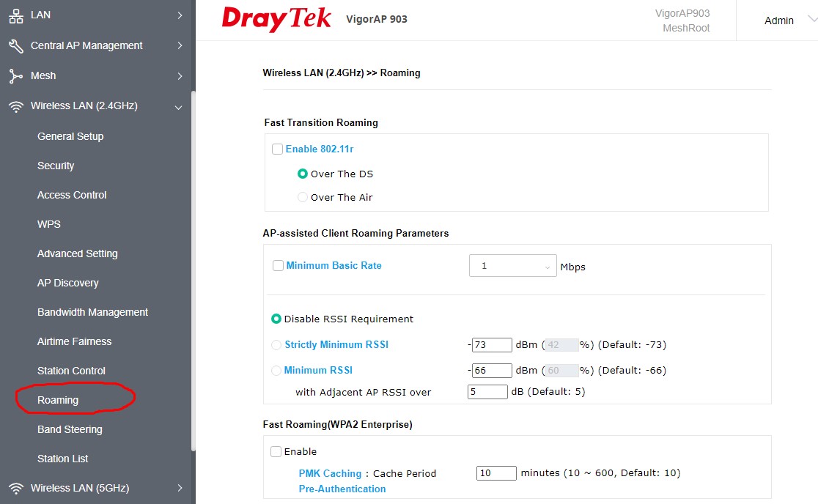Select the Over The Air radio button
The image size is (818, 504).
tap(303, 197)
